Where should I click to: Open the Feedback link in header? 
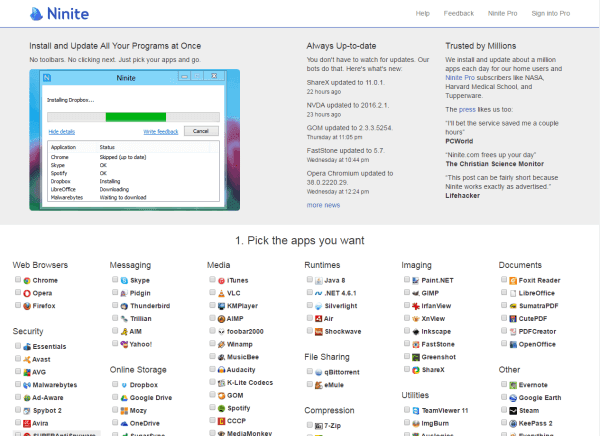458,13
